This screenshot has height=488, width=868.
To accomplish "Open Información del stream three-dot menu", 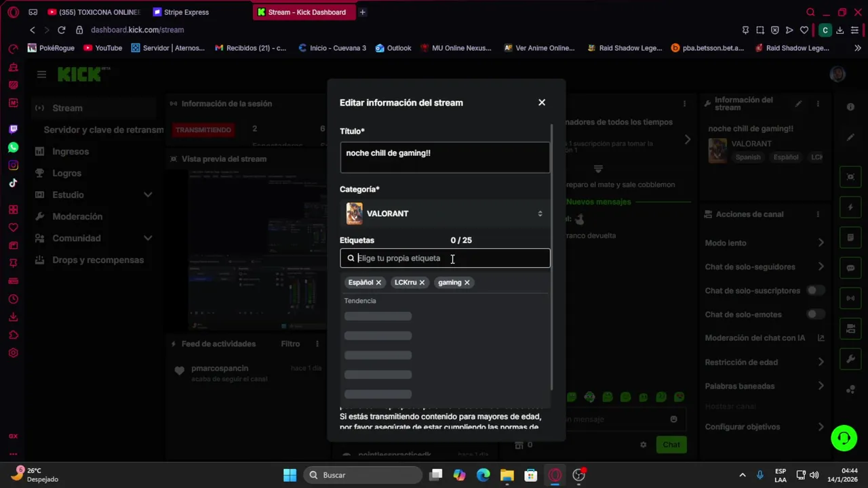I will tap(818, 104).
